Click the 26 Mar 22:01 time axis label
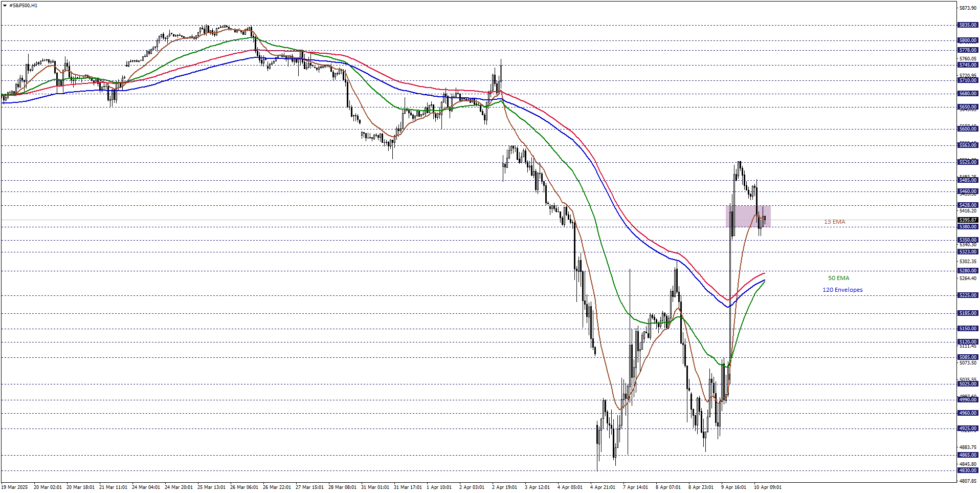This screenshot has width=980, height=493. 277,487
